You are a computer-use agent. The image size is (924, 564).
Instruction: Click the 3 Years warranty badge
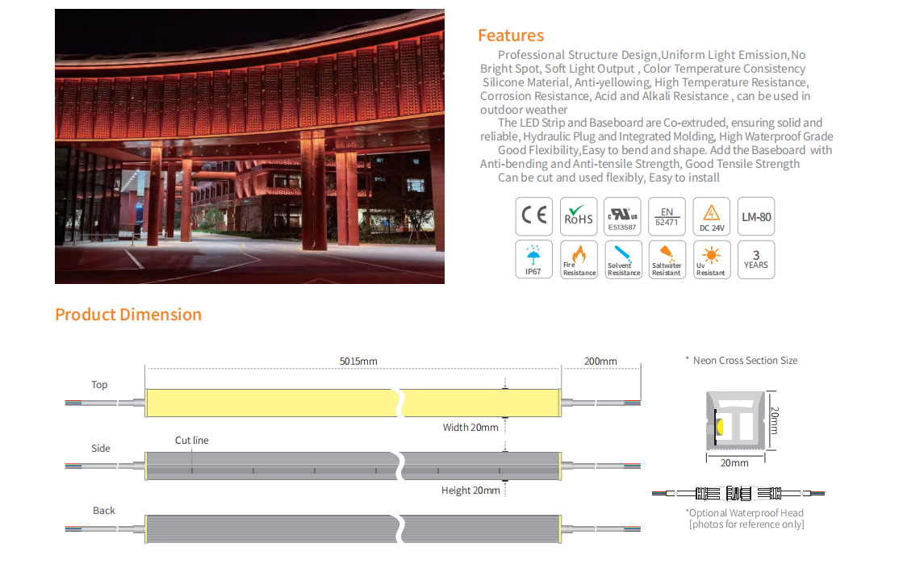pyautogui.click(x=755, y=260)
